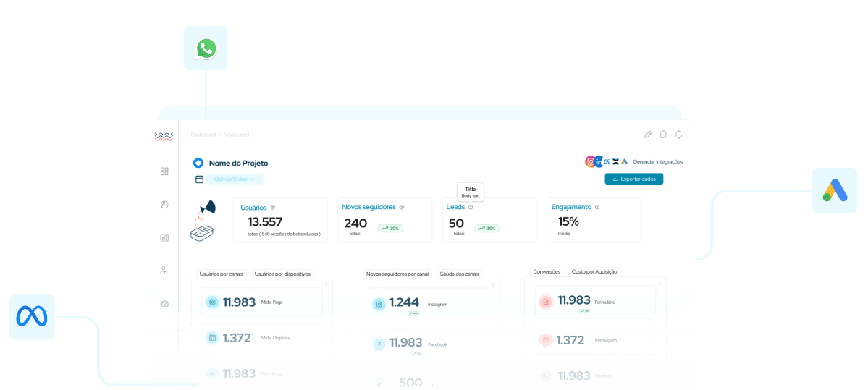Select the Saúde dos canais tab
This screenshot has width=868, height=390.
(x=459, y=274)
